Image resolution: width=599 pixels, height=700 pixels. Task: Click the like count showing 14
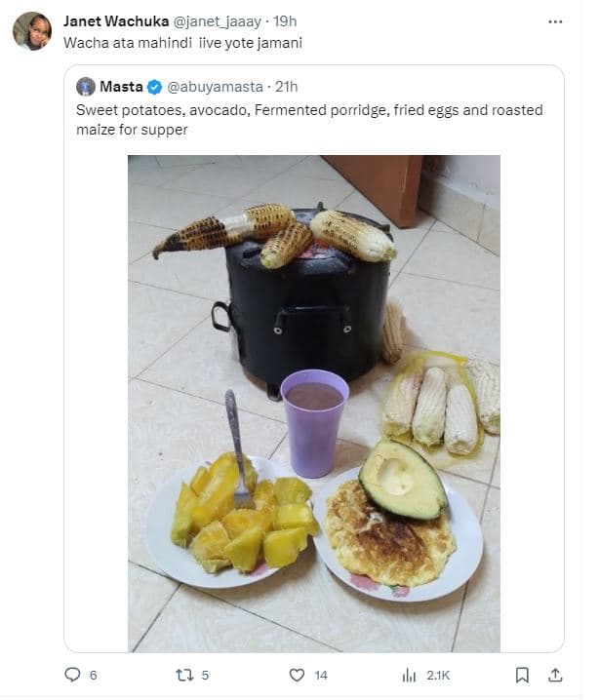321,675
